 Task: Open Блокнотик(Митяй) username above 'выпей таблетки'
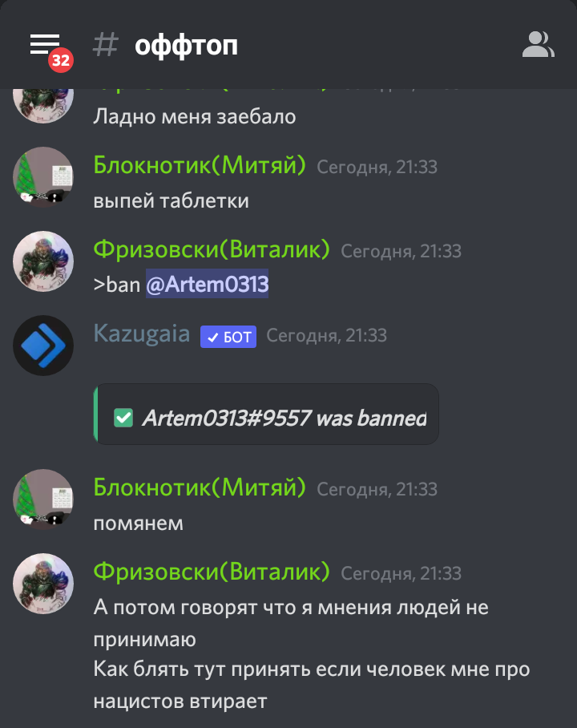[200, 165]
